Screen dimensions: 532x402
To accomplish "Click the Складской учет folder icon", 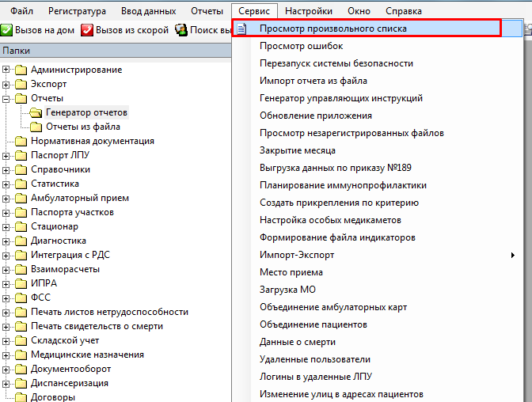I will click(21, 340).
